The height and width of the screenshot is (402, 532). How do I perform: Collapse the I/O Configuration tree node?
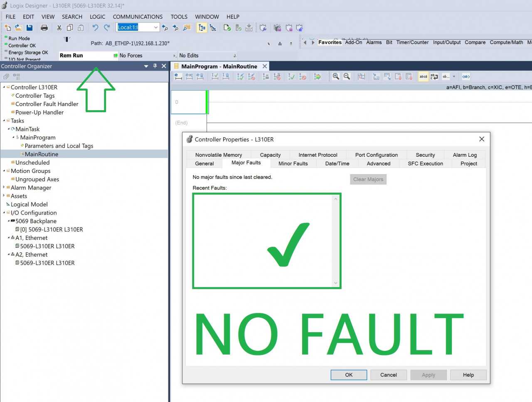pyautogui.click(x=4, y=213)
